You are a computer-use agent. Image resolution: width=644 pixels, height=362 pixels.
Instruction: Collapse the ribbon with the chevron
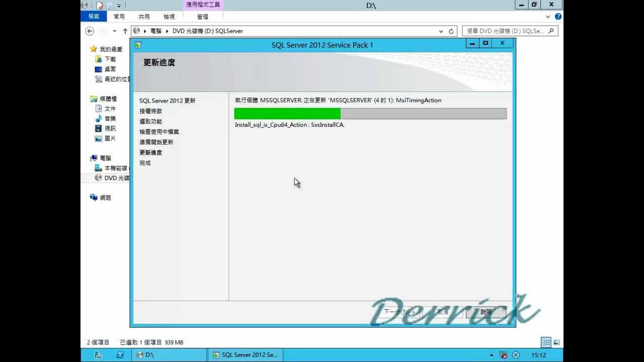click(x=548, y=17)
